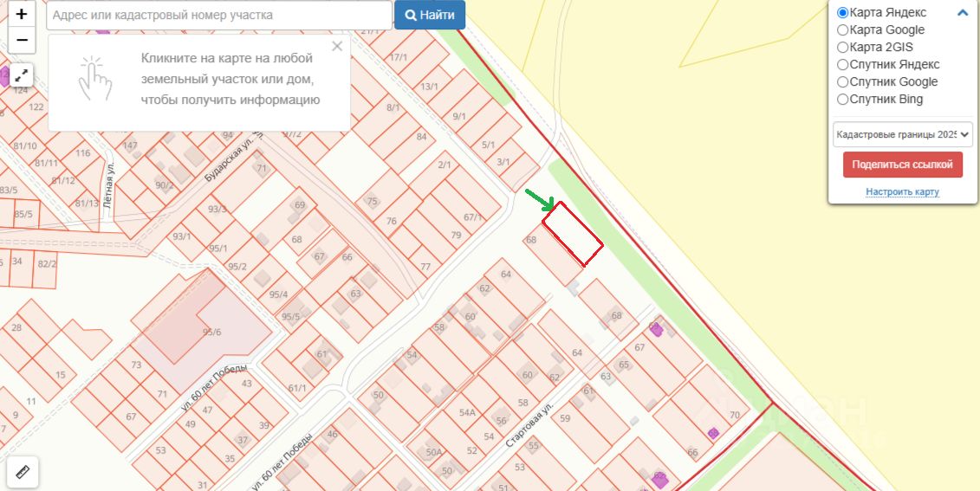
Task: Close the click-on-map hint popup
Action: pos(338,46)
